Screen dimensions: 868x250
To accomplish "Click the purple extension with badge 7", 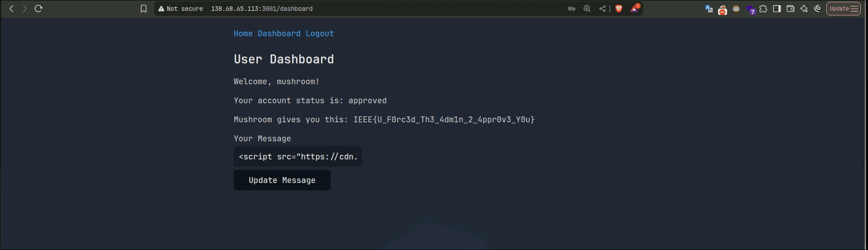I will (750, 10).
